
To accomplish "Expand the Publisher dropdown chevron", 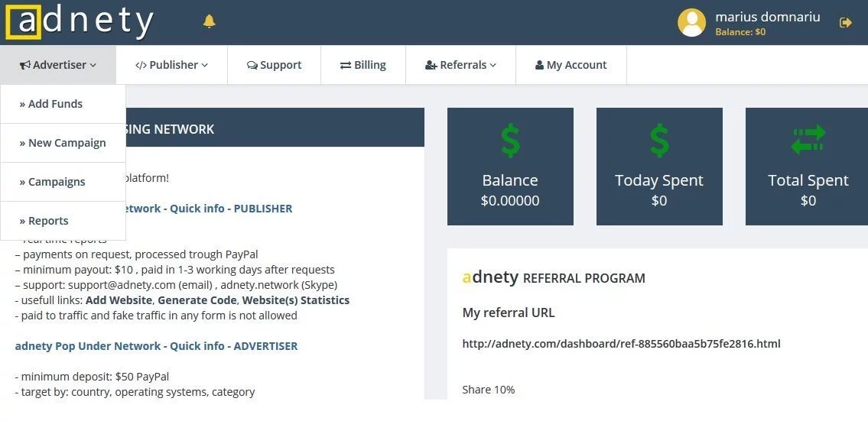I will pos(205,65).
